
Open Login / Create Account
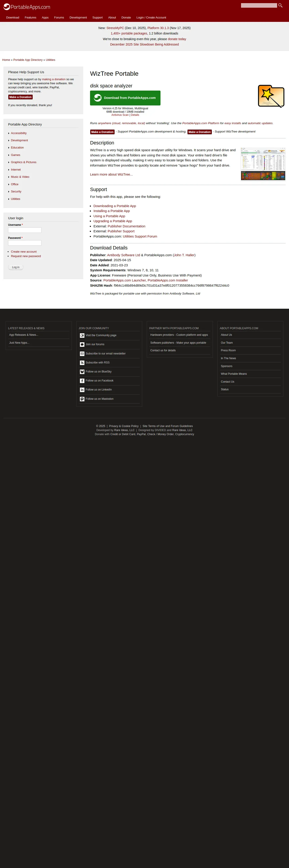click(x=151, y=18)
